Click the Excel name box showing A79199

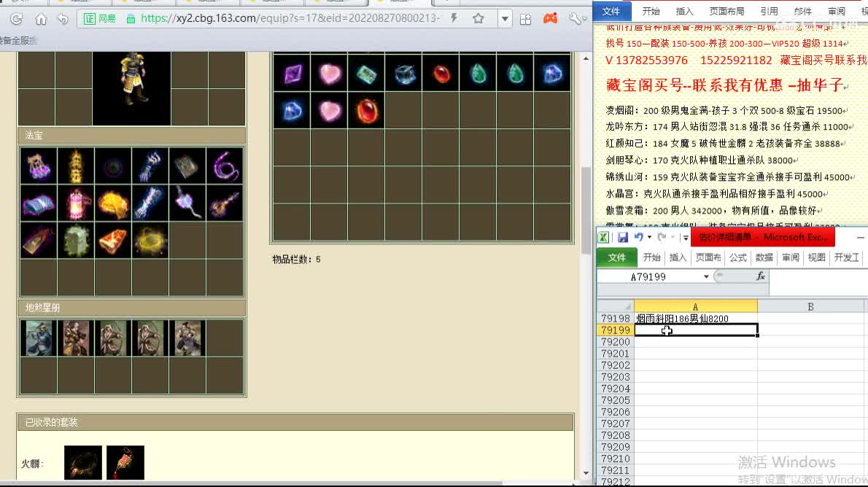point(648,277)
